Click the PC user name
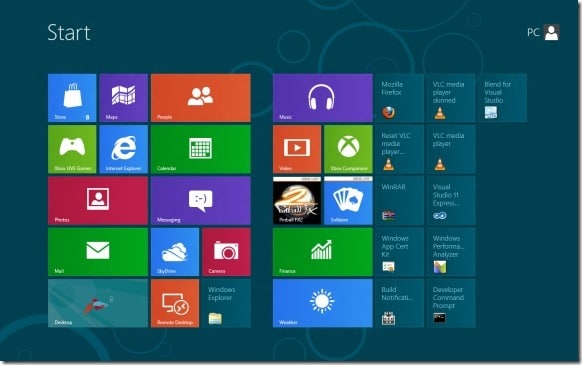Screen dimensions: 582x365 (533, 32)
